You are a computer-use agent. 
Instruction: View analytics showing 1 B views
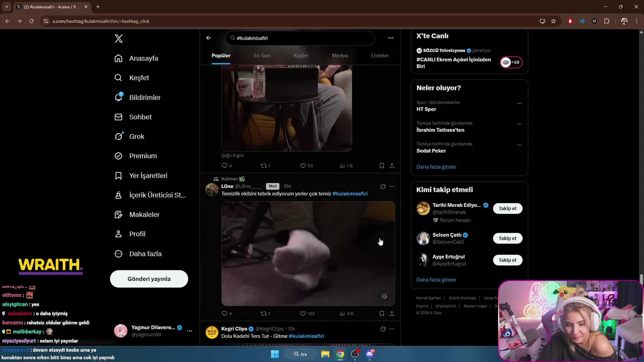pyautogui.click(x=346, y=165)
